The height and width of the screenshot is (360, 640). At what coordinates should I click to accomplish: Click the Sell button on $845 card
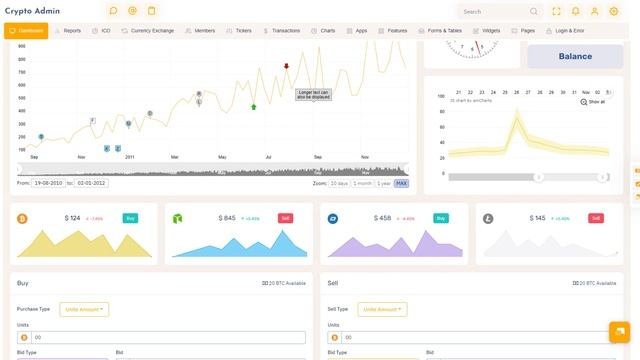[x=285, y=218]
